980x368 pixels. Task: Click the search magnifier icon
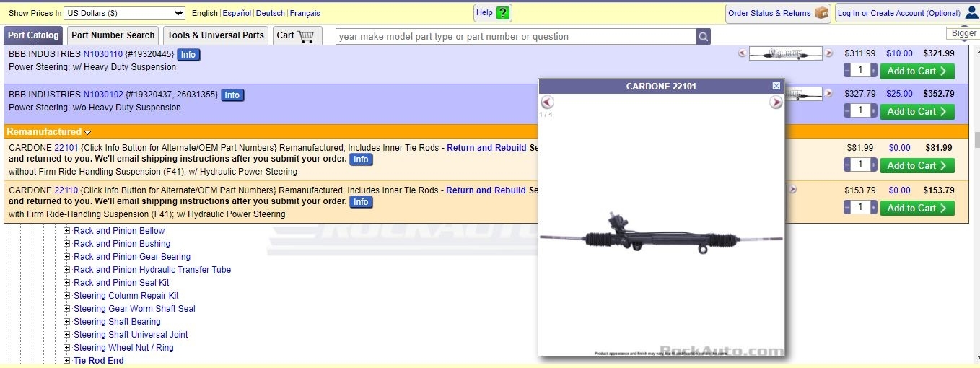pos(703,37)
